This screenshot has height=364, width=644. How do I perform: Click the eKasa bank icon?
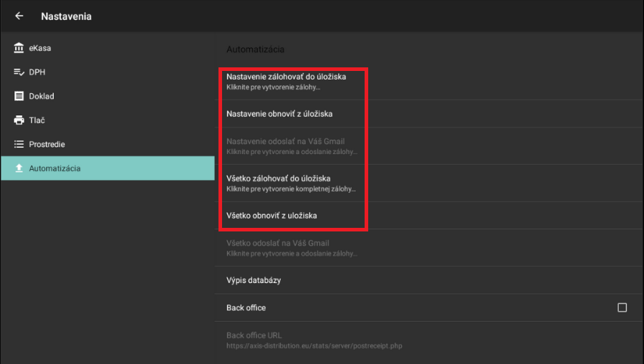click(19, 48)
